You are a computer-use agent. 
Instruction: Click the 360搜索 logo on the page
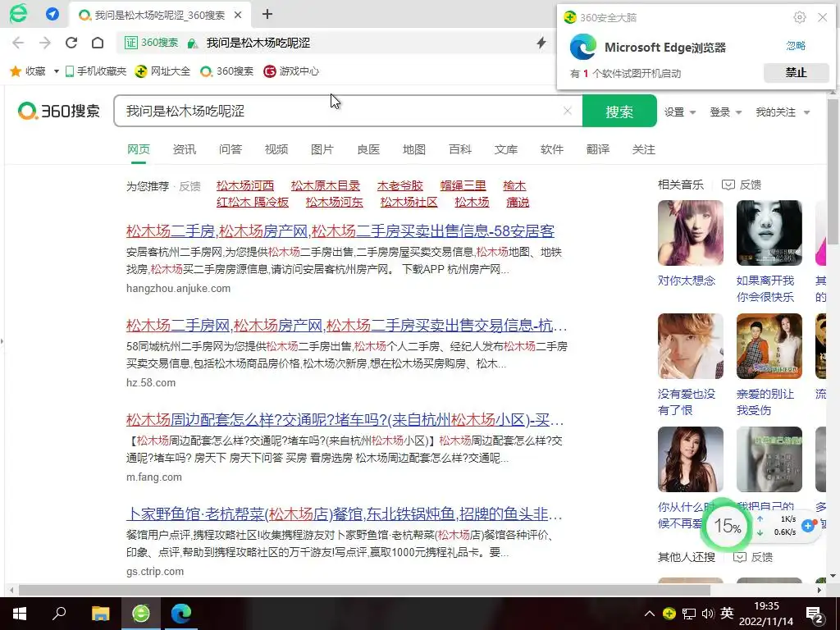point(59,111)
